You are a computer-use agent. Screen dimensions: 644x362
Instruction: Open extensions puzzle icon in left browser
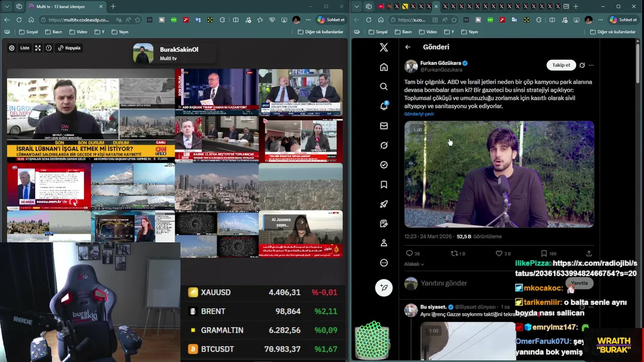pyautogui.click(x=222, y=20)
